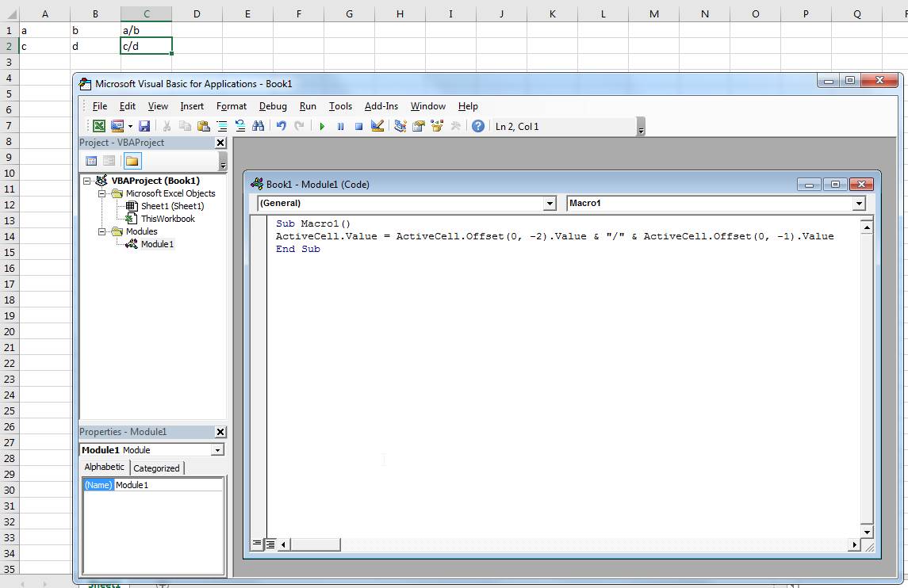Open the Edit menu
Image resolution: width=908 pixels, height=588 pixels.
click(x=128, y=106)
